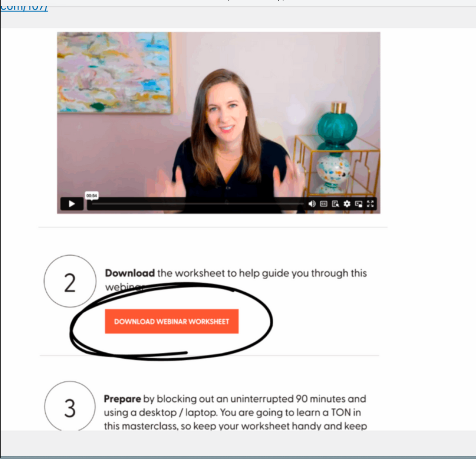
Task: Enable picture-in-picture mode for the video
Action: pos(358,204)
